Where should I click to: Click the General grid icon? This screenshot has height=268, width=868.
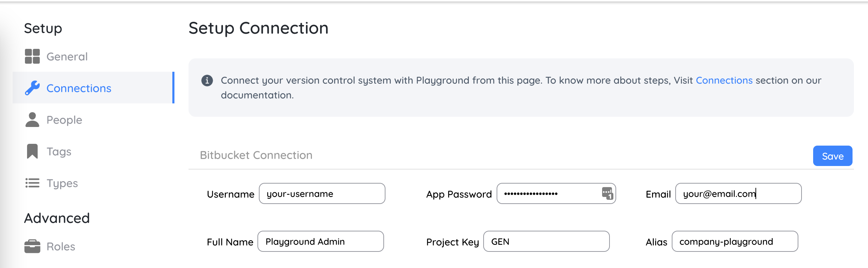(x=32, y=56)
